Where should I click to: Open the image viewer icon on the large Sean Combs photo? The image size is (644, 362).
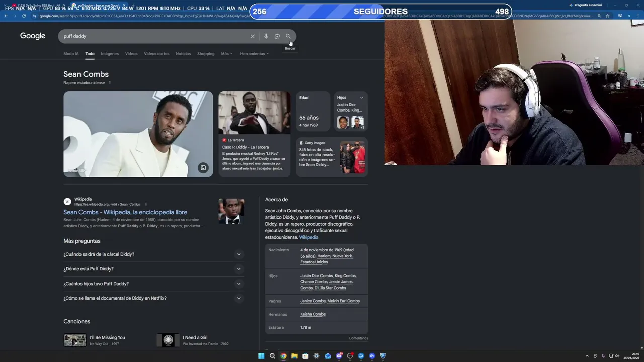(x=203, y=168)
